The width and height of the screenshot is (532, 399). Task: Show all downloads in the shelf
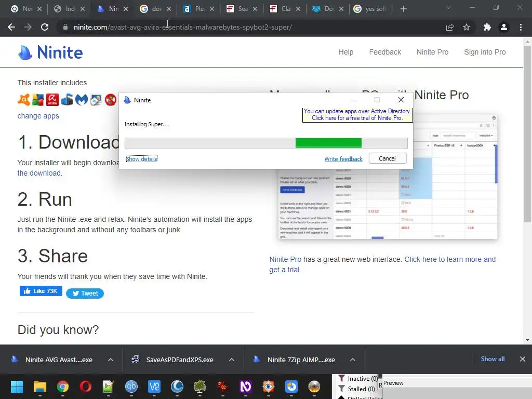click(493, 359)
